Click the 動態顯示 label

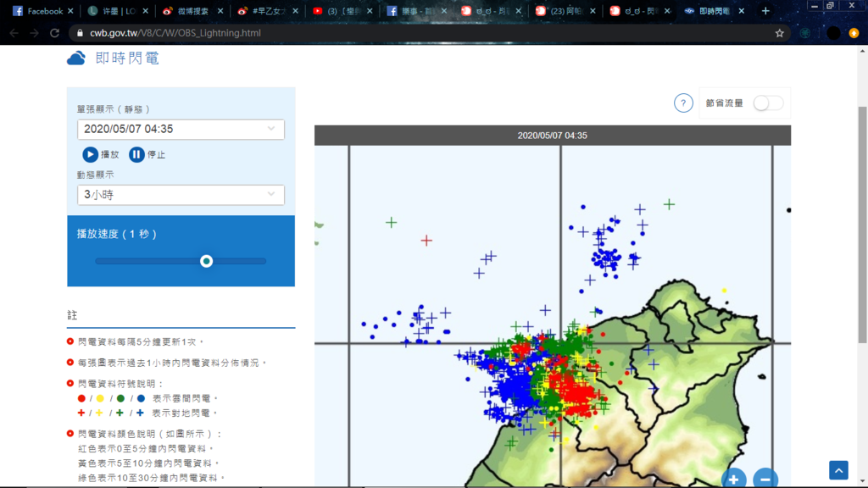click(x=95, y=175)
